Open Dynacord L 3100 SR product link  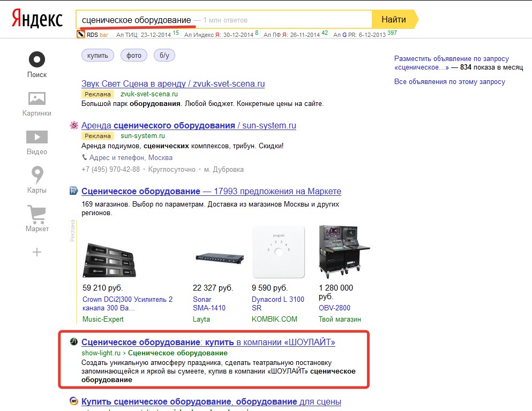278,303
